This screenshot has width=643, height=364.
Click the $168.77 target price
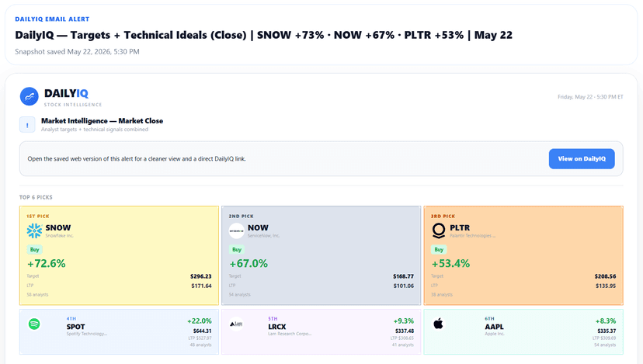tap(403, 276)
